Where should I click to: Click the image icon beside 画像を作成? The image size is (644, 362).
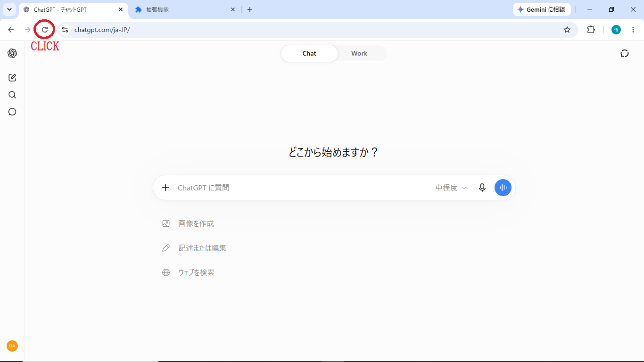pos(166,223)
